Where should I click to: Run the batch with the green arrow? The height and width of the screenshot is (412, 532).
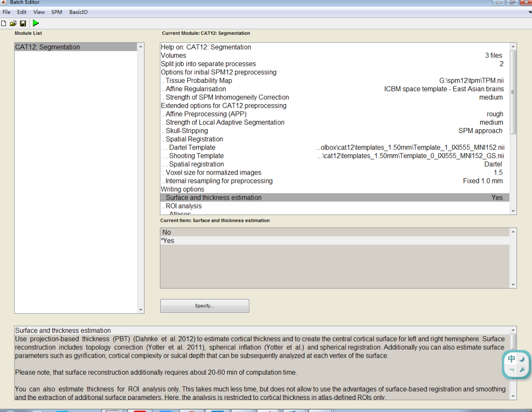36,23
